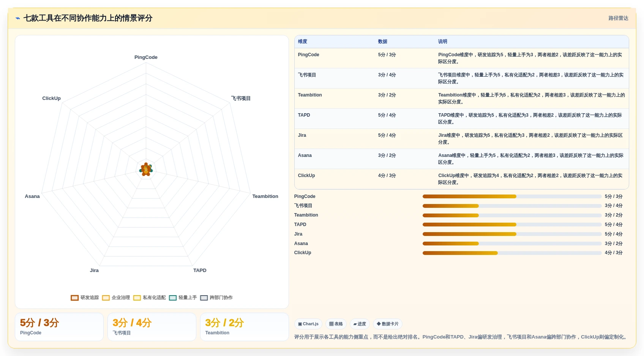Screen dimensions: 644x356
Task: Click the Teambition progress bar
Action: pyautogui.click(x=512, y=215)
